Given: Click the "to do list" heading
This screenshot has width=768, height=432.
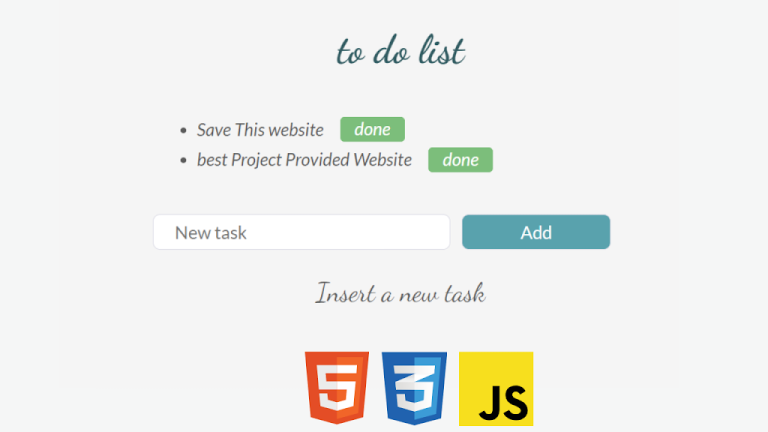Looking at the screenshot, I should click(400, 52).
